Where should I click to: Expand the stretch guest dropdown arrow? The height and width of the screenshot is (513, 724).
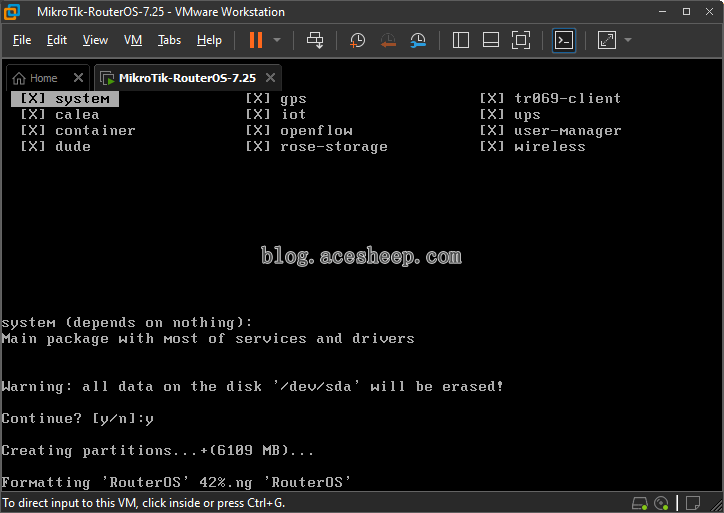[x=628, y=40]
